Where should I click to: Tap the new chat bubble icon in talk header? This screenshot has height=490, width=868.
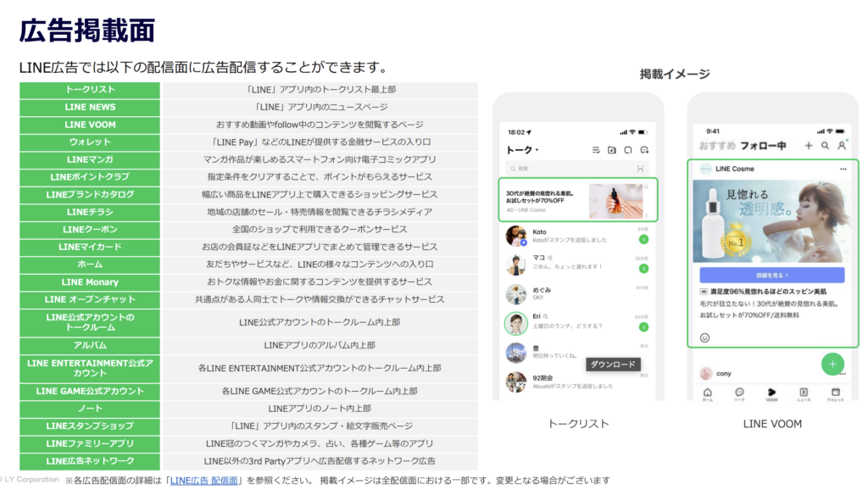pyautogui.click(x=644, y=150)
